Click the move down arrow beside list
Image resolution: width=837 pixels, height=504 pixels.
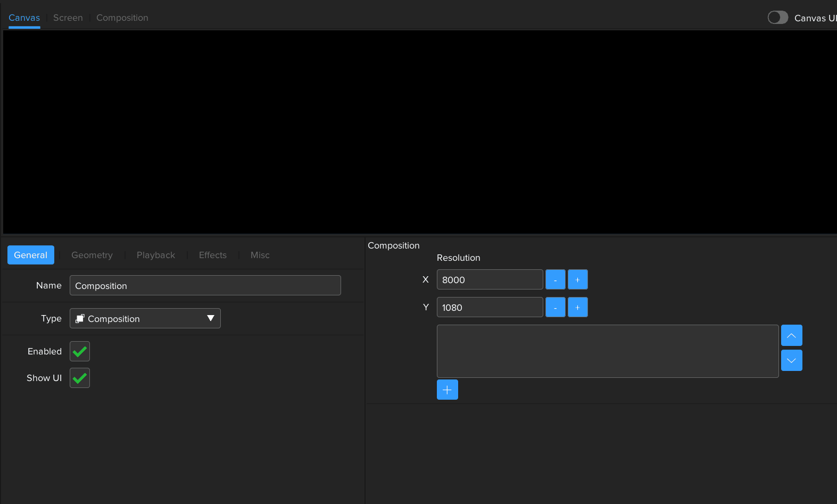[791, 360]
